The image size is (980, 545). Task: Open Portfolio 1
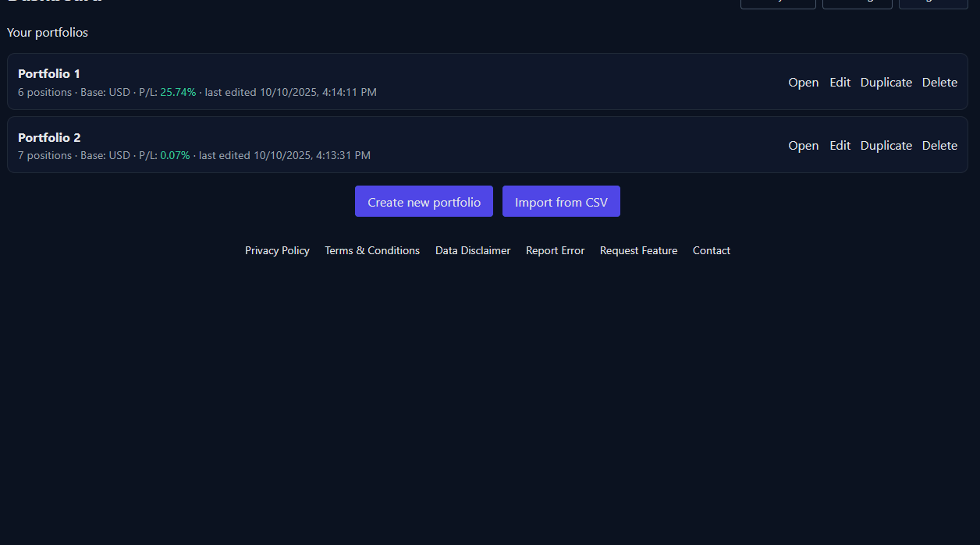[803, 82]
